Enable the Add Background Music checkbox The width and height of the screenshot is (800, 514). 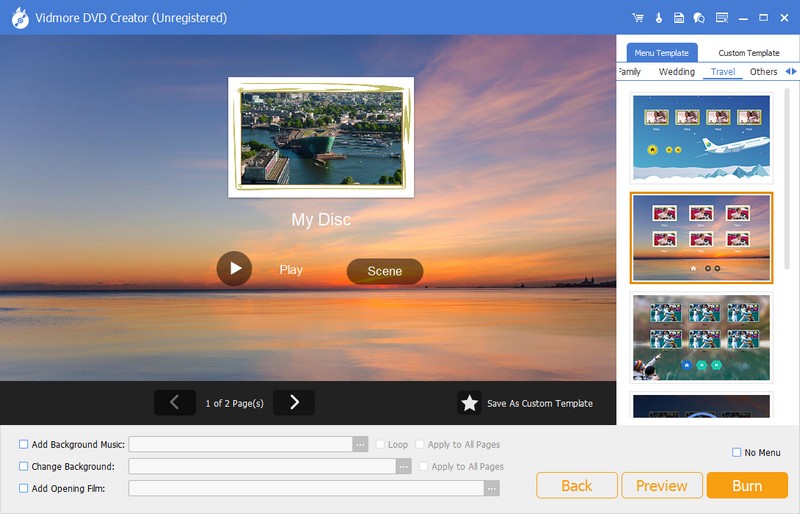24,444
